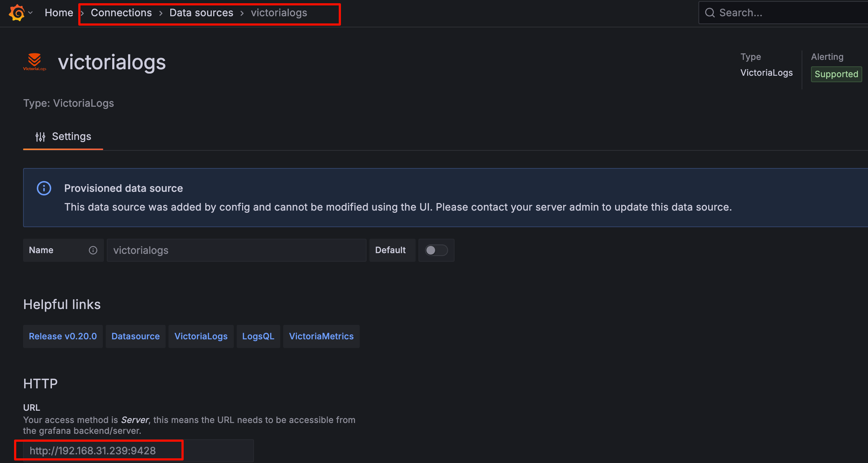Open the LogsQL helpful link
The image size is (868, 463).
click(258, 336)
